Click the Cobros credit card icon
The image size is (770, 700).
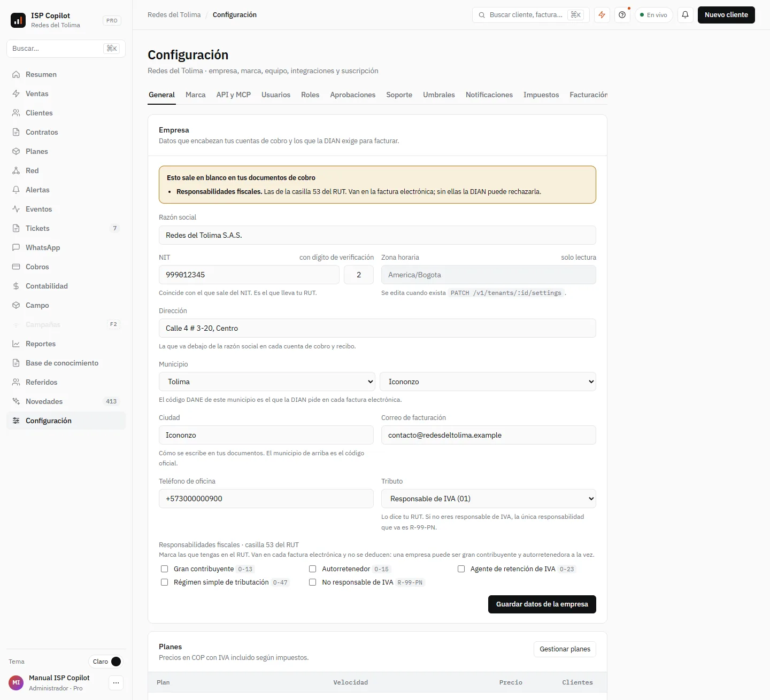[x=16, y=267]
